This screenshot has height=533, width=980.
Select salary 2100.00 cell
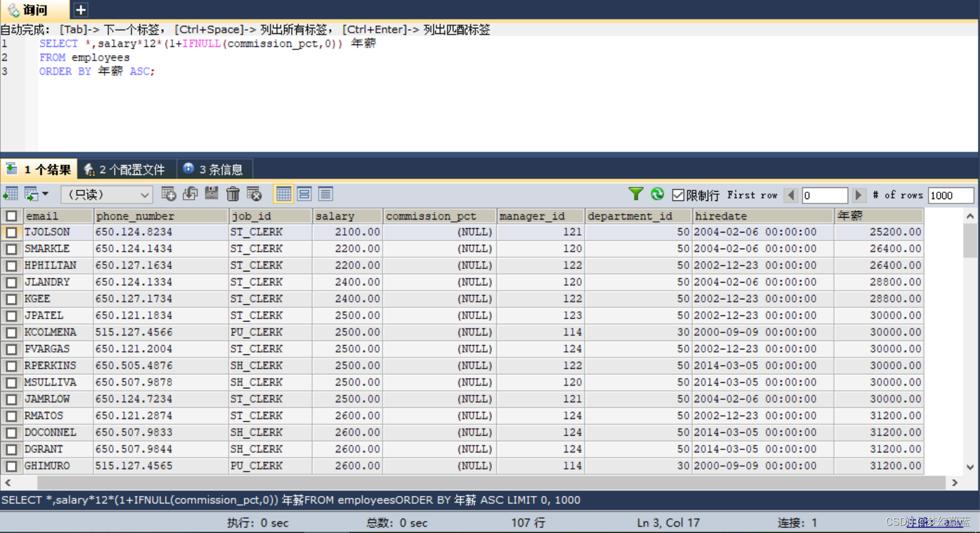pos(347,232)
